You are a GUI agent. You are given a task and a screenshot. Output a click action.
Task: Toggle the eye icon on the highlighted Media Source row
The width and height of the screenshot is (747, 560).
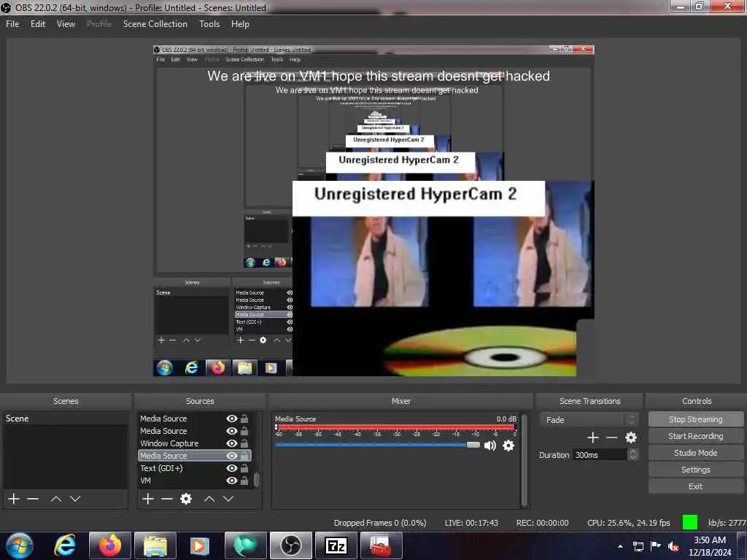tap(231, 456)
